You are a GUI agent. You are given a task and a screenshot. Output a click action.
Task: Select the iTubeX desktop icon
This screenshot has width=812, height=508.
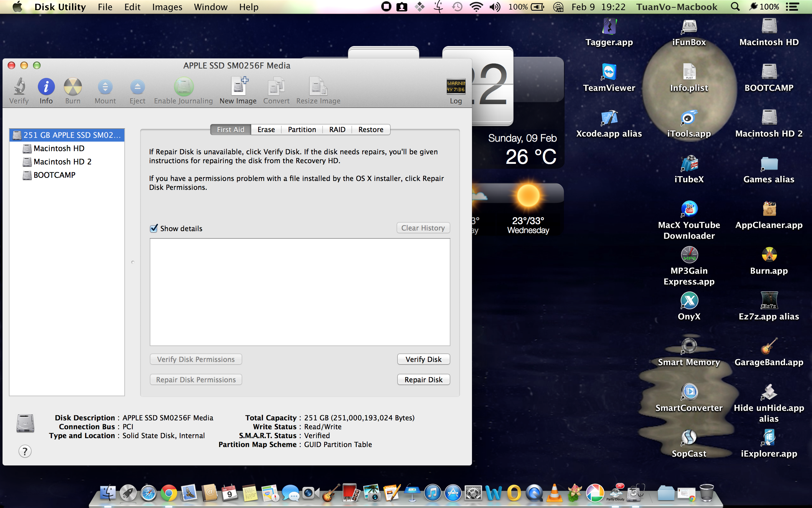(x=689, y=163)
